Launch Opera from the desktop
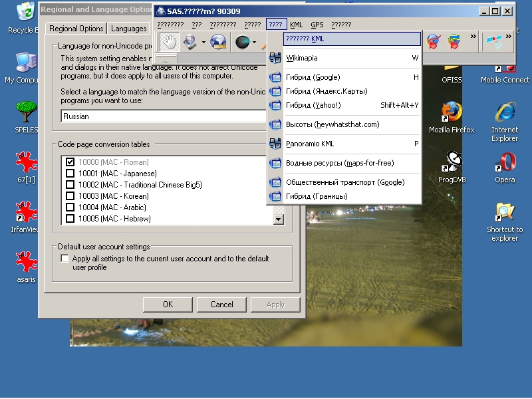Screen dimensions: 532x399 (x=505, y=163)
